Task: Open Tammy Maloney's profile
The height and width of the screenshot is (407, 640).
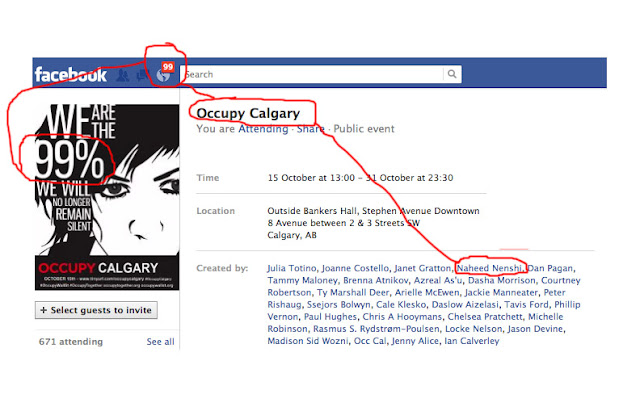Action: point(302,280)
